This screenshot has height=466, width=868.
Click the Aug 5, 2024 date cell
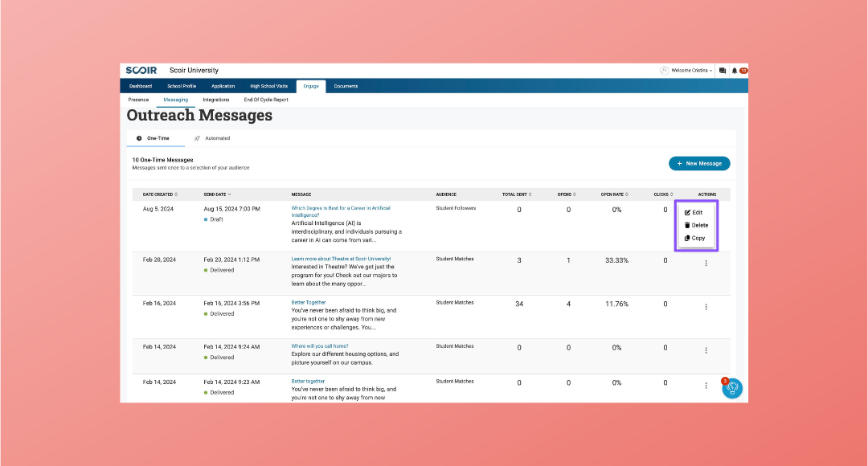pyautogui.click(x=158, y=209)
